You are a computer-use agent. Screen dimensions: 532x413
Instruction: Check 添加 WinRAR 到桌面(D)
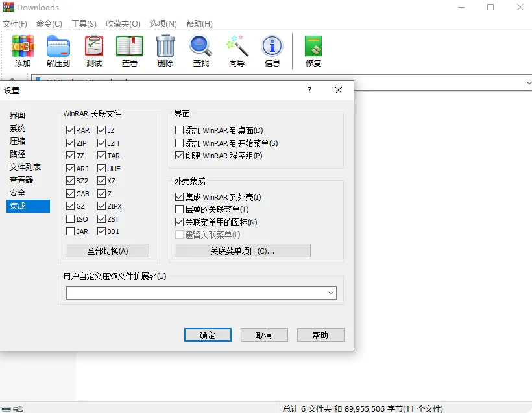tap(179, 130)
